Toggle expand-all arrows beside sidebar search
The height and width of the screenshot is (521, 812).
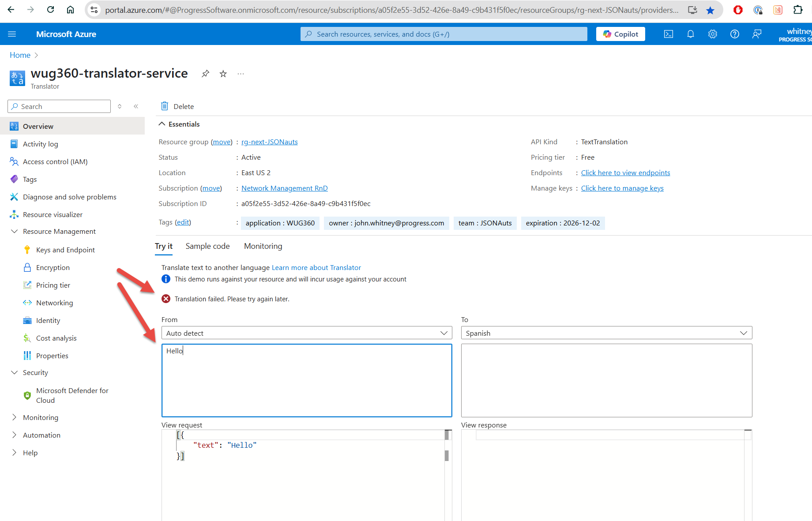coord(120,106)
